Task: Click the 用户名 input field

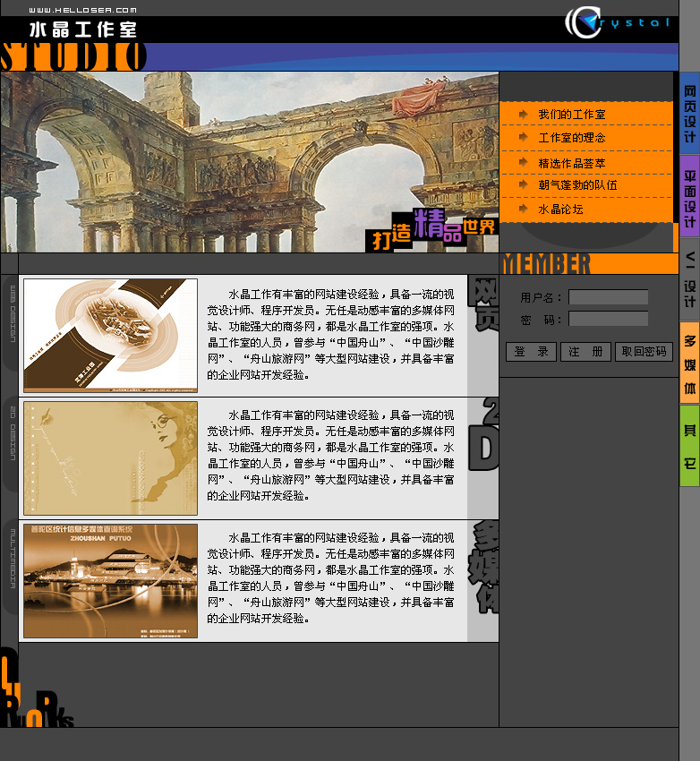Action: [x=609, y=297]
